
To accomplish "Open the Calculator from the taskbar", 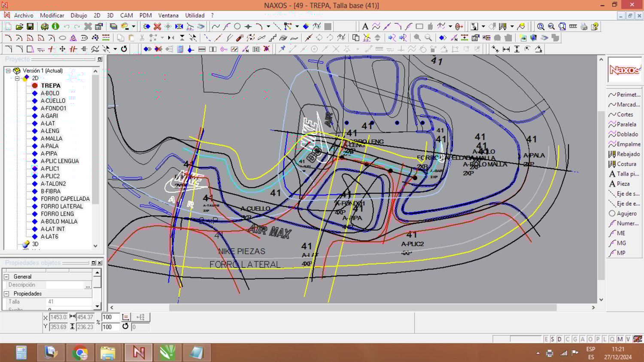I will click(21, 353).
